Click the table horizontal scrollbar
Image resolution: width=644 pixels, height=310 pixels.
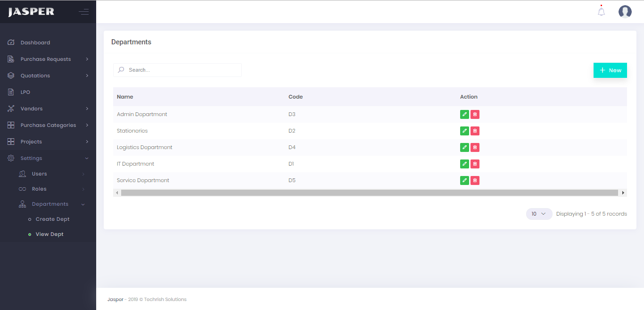[x=369, y=193]
